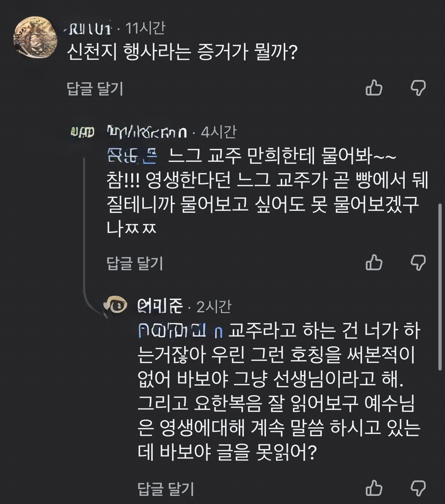This screenshot has width=445, height=504.
Task: Tap the blue mention in 2시간 reply
Action: [180, 331]
